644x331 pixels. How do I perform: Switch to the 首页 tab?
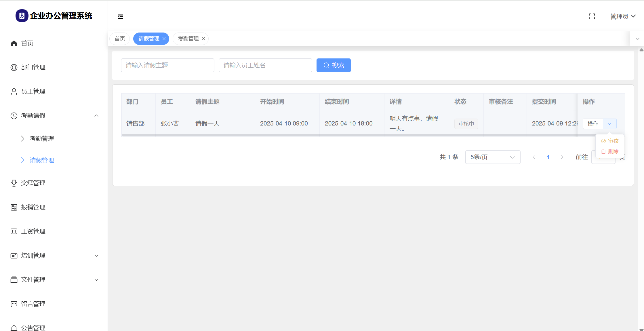pos(120,39)
